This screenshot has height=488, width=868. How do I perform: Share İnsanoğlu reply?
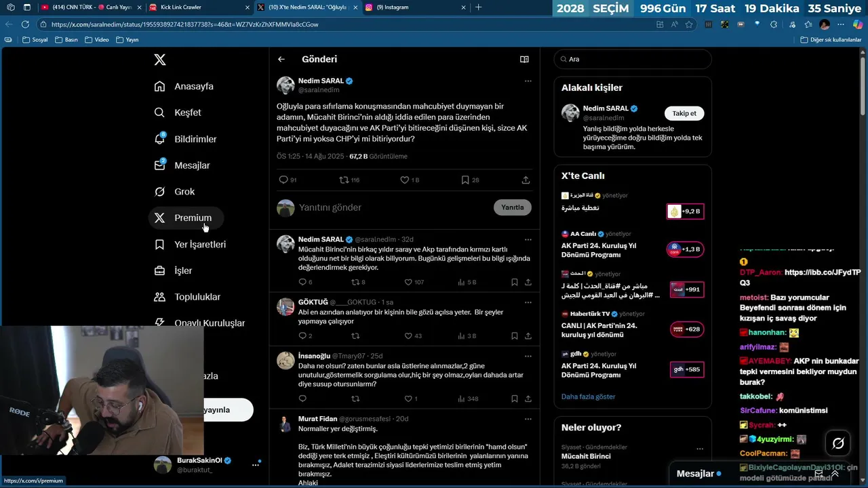point(528,399)
